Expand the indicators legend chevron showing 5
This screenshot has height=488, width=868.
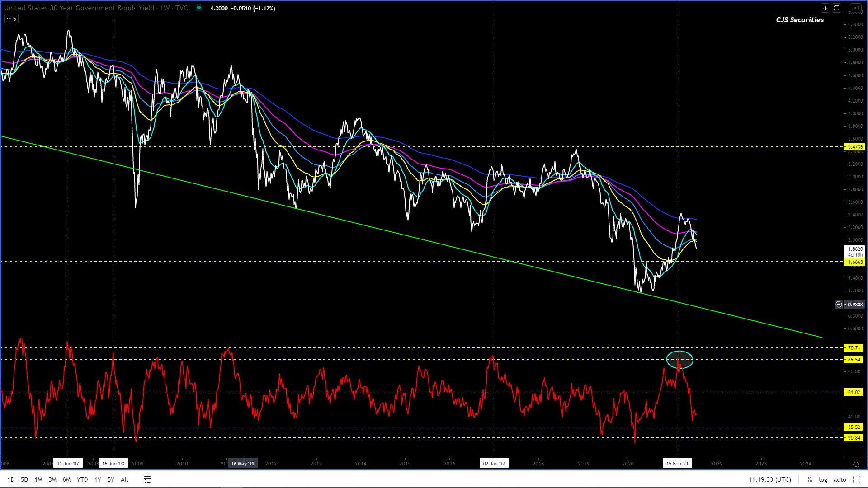coord(11,19)
